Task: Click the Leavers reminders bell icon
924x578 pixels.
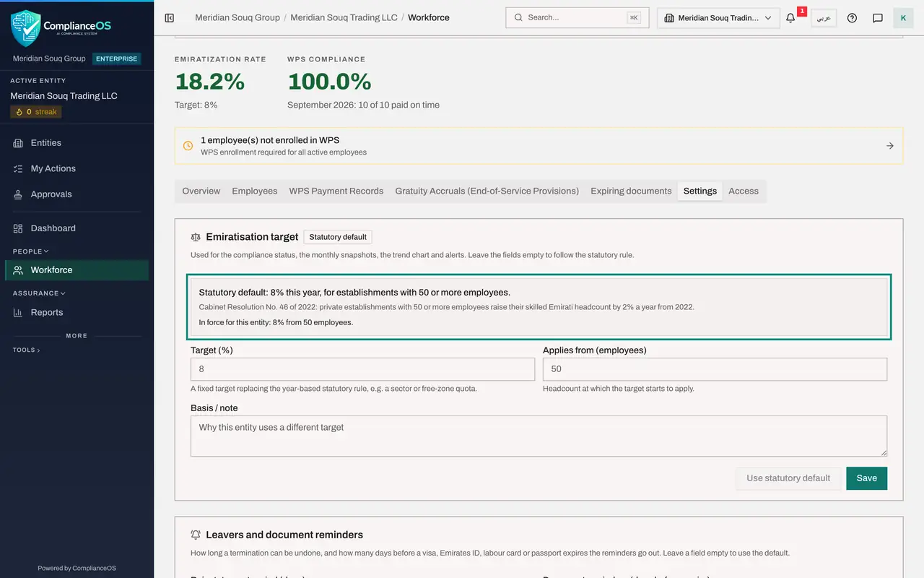Action: point(196,535)
